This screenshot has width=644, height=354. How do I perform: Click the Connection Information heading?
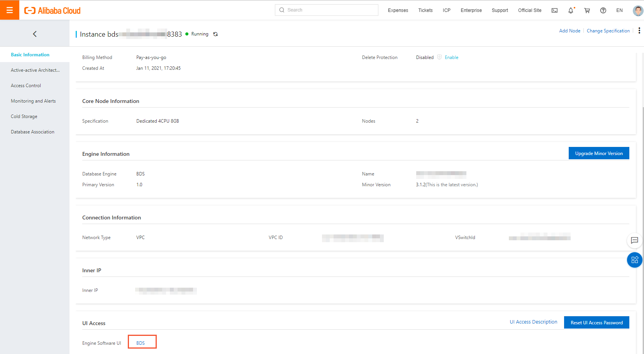click(112, 217)
